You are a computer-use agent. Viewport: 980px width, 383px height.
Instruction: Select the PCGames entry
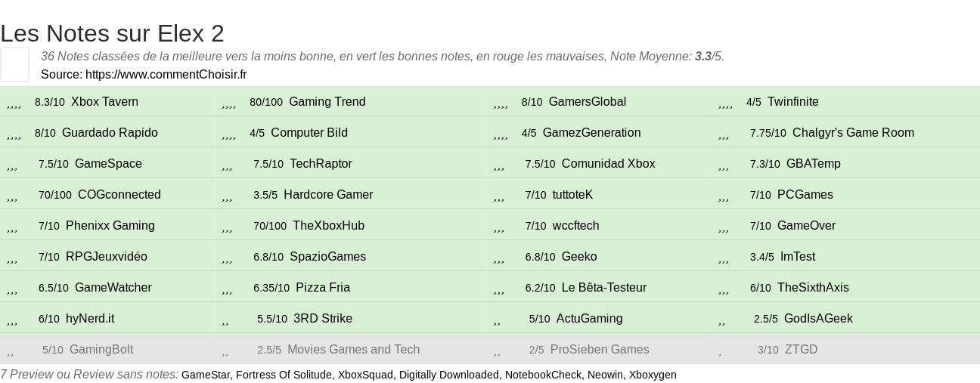tap(805, 195)
